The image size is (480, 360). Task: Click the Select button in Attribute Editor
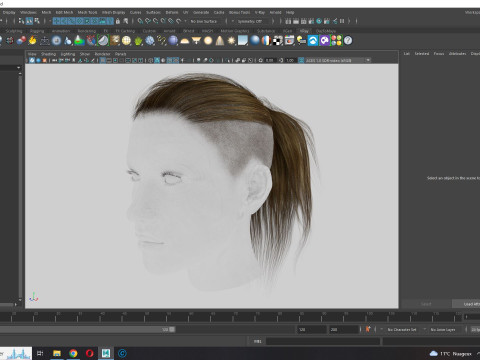(x=426, y=304)
